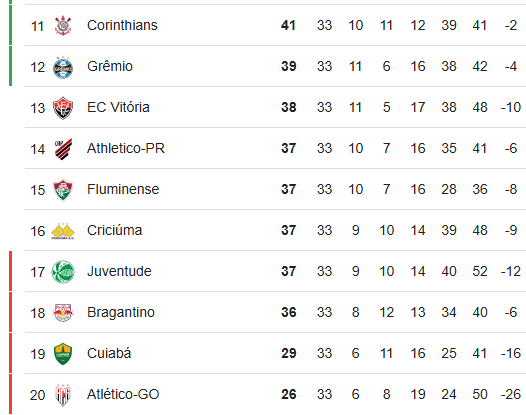Open the Grêmio team link
The height and width of the screenshot is (415, 526).
point(110,66)
